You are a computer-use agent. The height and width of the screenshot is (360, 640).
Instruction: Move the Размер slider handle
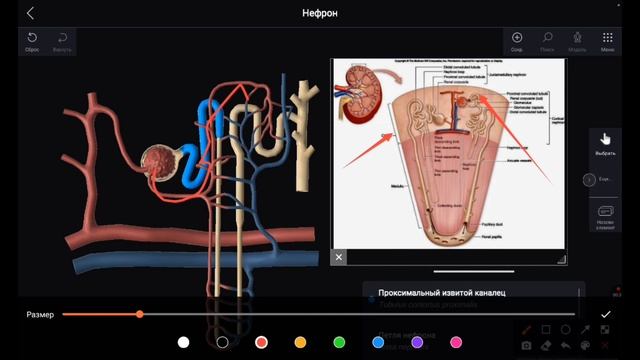pyautogui.click(x=140, y=314)
